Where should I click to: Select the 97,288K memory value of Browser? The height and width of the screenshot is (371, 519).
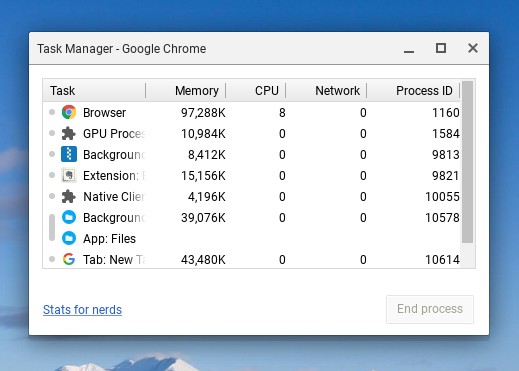point(203,113)
